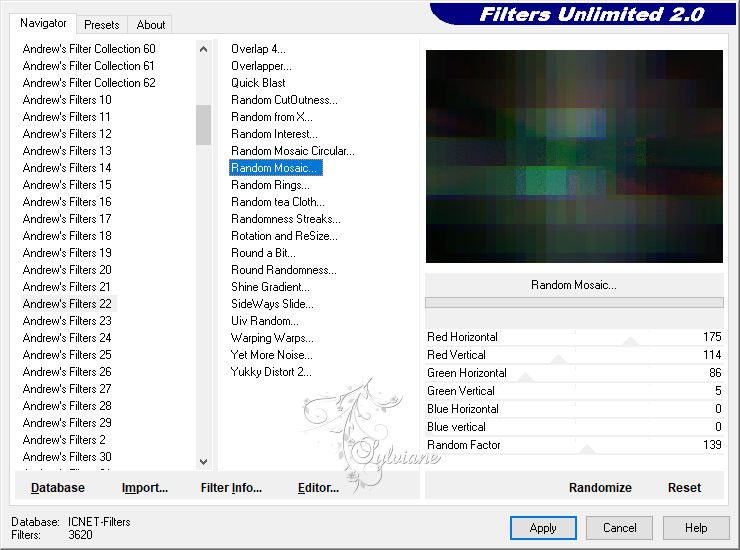
Task: Select Andrew's Filters 10 category
Action: pos(67,100)
